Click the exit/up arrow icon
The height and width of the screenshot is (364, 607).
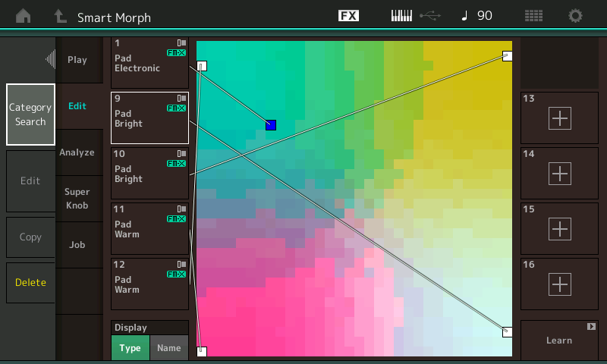point(60,16)
